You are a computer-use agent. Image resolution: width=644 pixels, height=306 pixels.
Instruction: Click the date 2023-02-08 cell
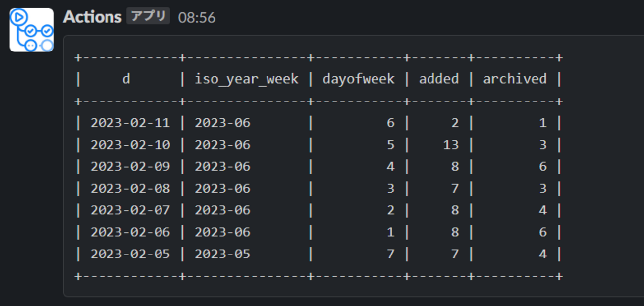coord(130,188)
